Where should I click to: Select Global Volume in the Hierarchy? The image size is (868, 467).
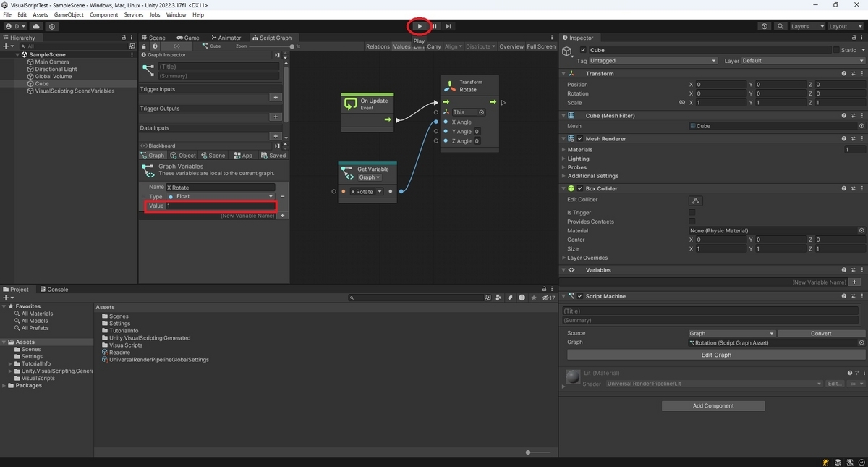[53, 77]
